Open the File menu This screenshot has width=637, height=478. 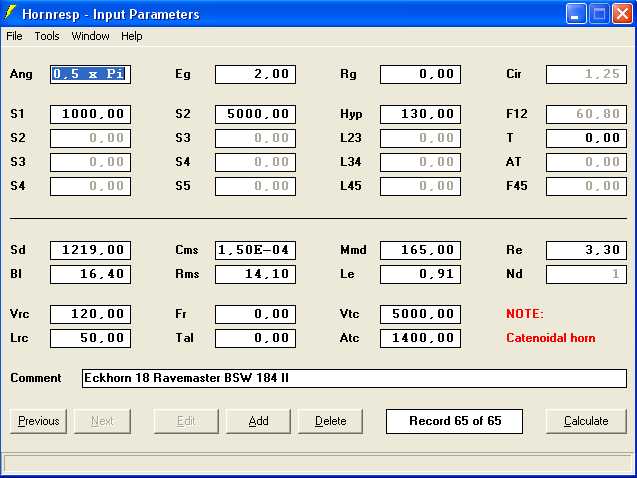(14, 36)
